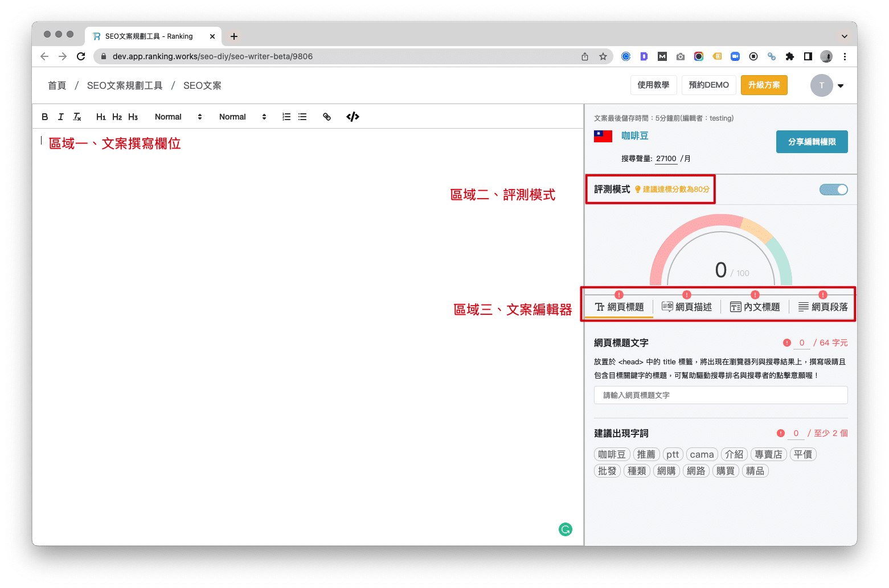Switch to the 內文標題 tab

[x=755, y=307]
